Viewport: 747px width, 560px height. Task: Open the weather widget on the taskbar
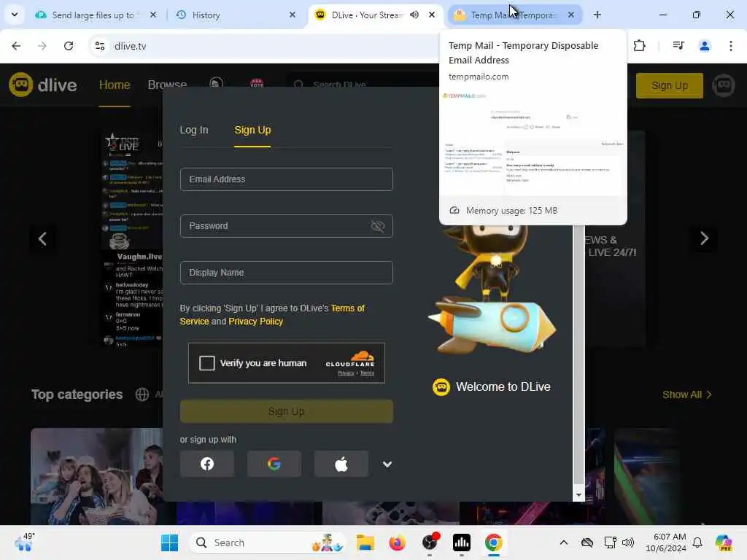(x=24, y=542)
